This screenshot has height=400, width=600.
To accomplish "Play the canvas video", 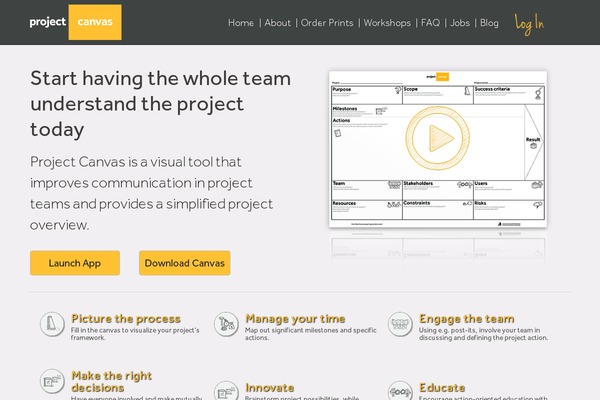I will [x=438, y=138].
